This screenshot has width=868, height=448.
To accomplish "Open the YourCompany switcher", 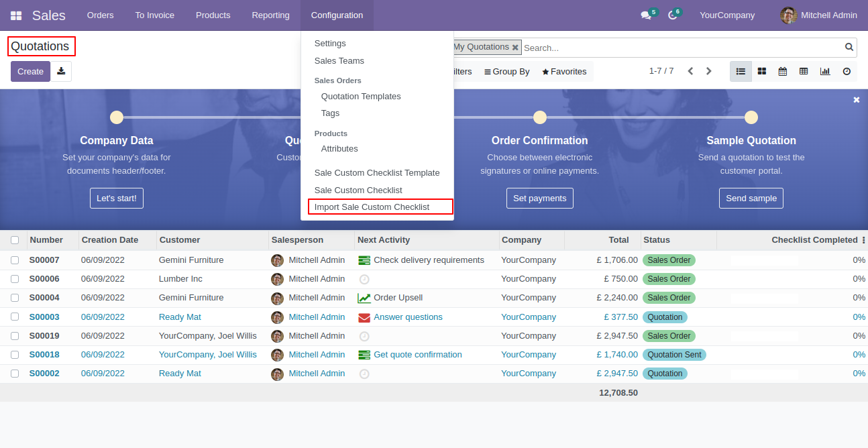I will (x=727, y=15).
